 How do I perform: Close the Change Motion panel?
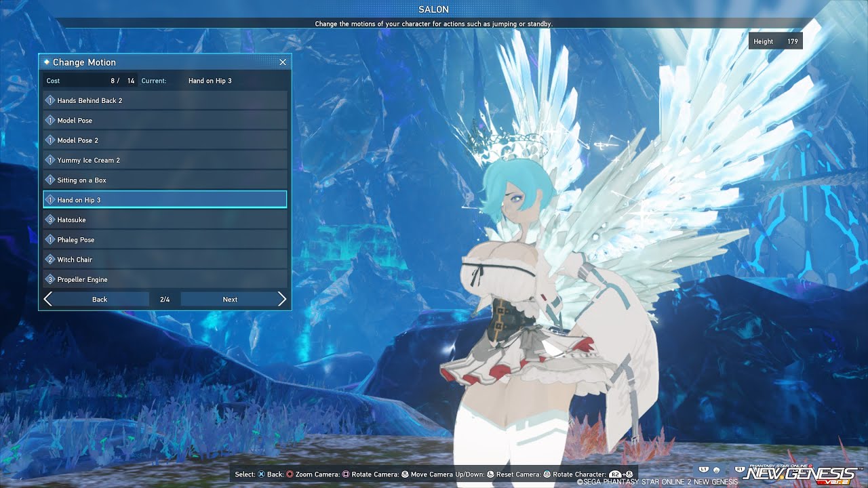tap(283, 62)
